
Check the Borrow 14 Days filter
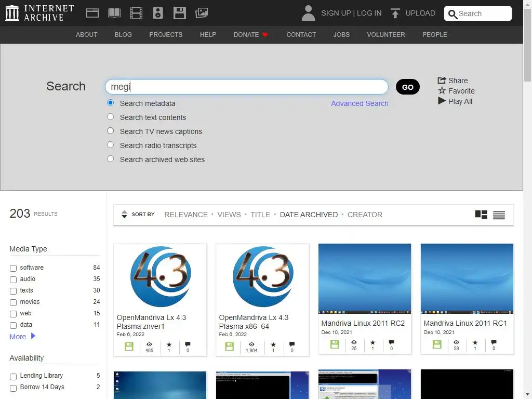(13, 388)
